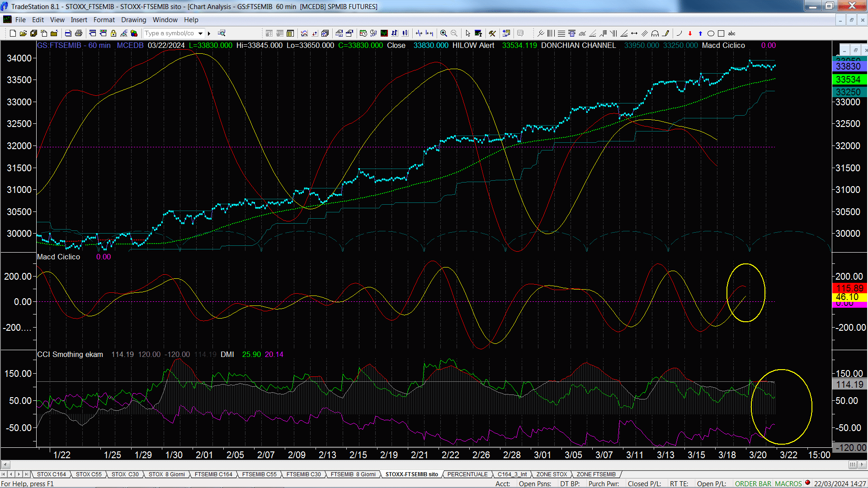Screen dimensions: 868x488
Task: Select the time cycle arcs tool
Action: coord(655,33)
